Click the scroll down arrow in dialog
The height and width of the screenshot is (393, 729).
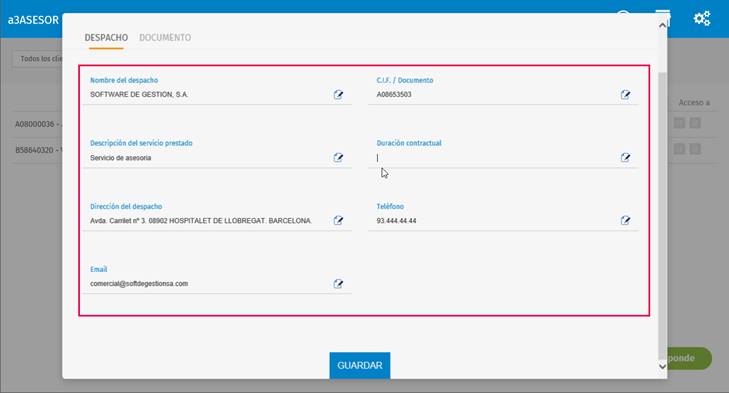(663, 366)
